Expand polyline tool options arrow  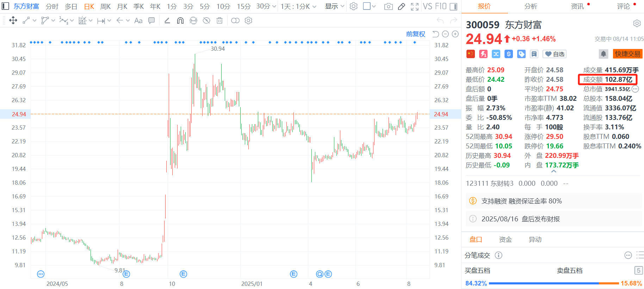point(53,20)
